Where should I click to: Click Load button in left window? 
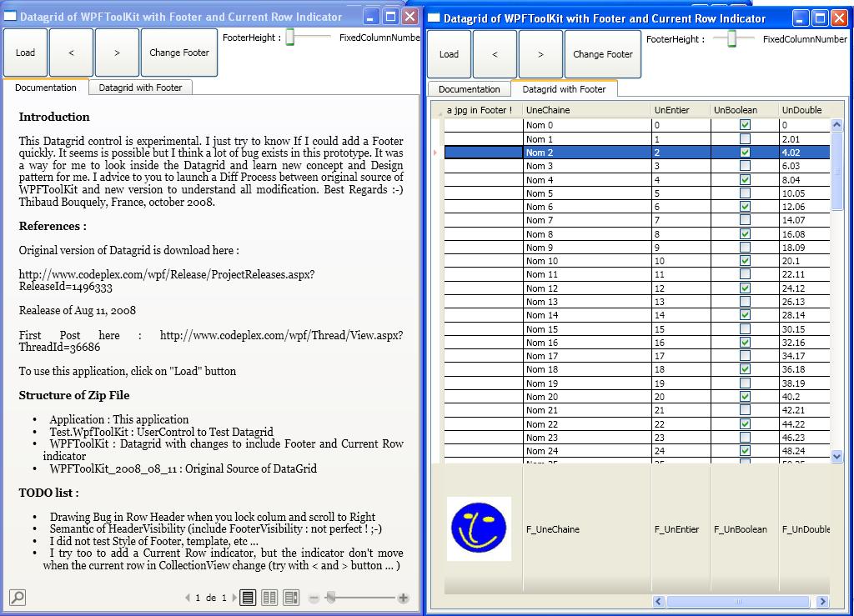[x=26, y=53]
